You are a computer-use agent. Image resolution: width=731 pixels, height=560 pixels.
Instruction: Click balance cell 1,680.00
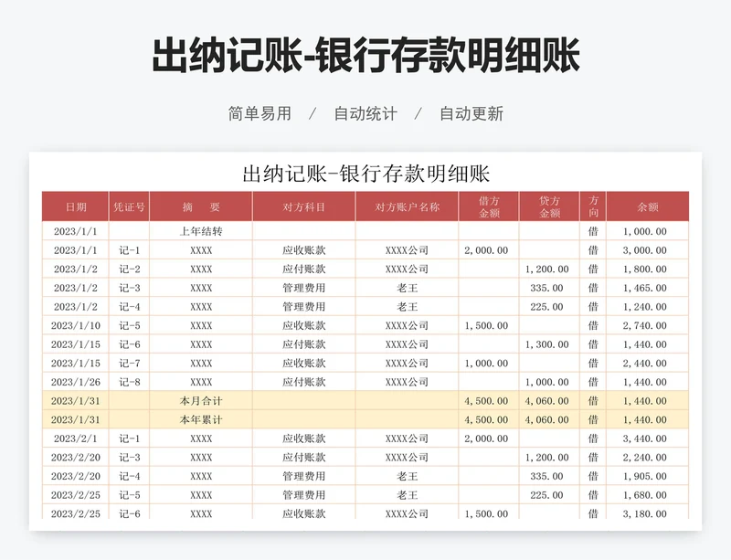click(648, 495)
